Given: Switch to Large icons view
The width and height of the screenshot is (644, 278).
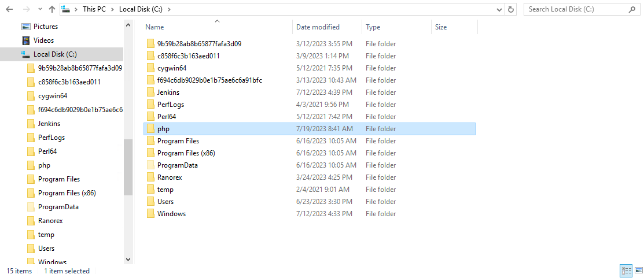Looking at the screenshot, I should (x=638, y=270).
